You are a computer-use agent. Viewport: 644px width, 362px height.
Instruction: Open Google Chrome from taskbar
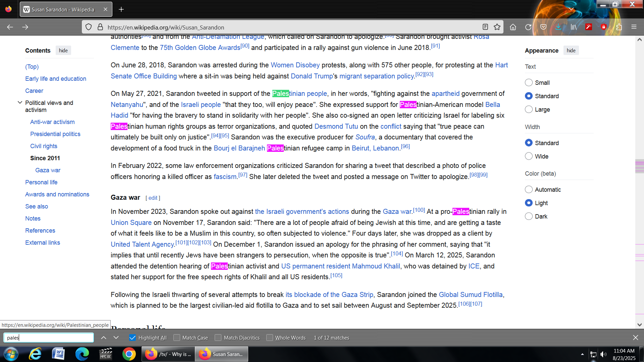click(129, 354)
